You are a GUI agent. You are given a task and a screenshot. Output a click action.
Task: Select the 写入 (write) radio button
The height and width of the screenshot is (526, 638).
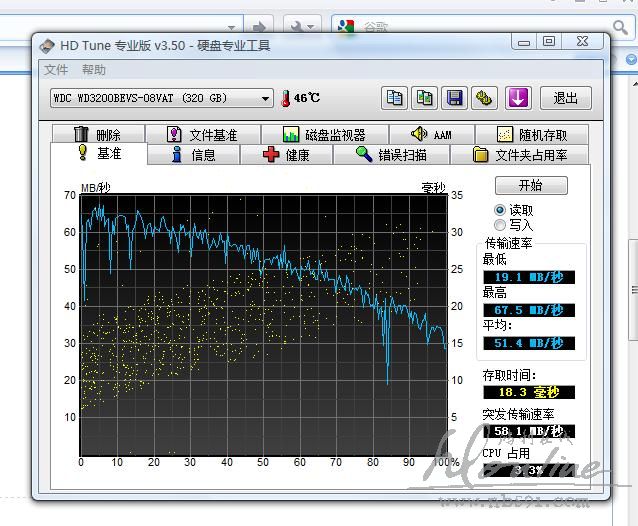pos(500,225)
